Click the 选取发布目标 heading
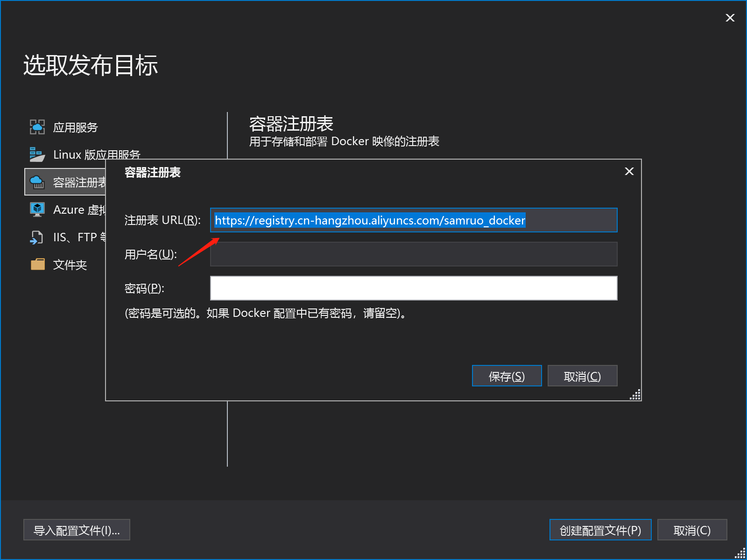Image resolution: width=747 pixels, height=560 pixels. coord(91,65)
